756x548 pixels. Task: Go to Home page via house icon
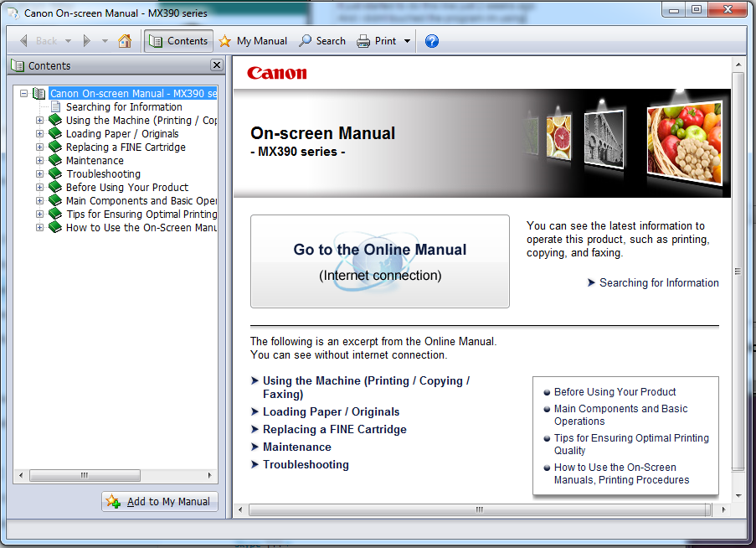[125, 41]
